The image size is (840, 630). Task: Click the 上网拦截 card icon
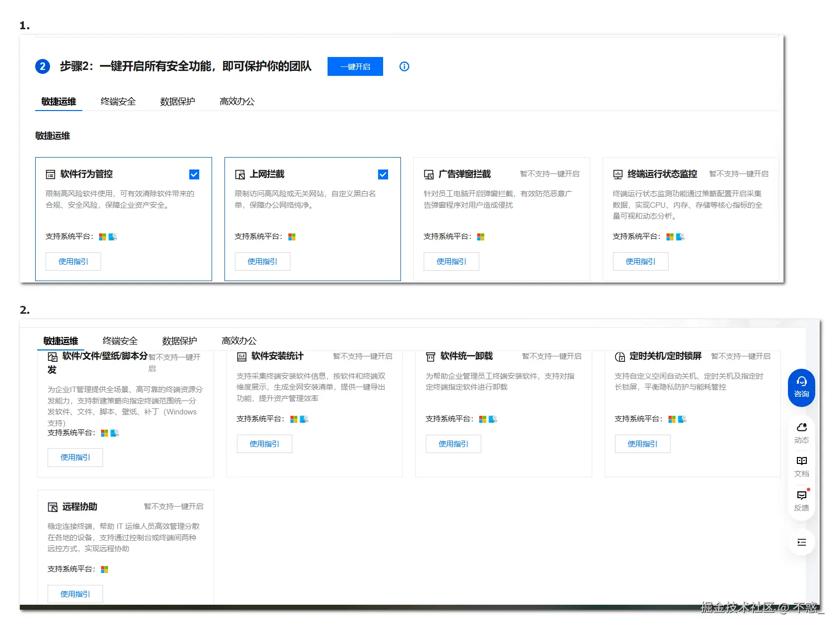coord(240,174)
